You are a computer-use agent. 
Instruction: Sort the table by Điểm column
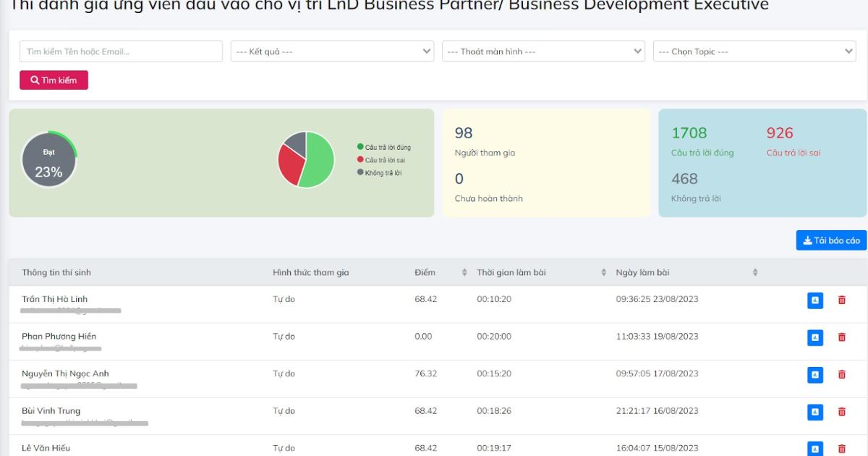464,273
